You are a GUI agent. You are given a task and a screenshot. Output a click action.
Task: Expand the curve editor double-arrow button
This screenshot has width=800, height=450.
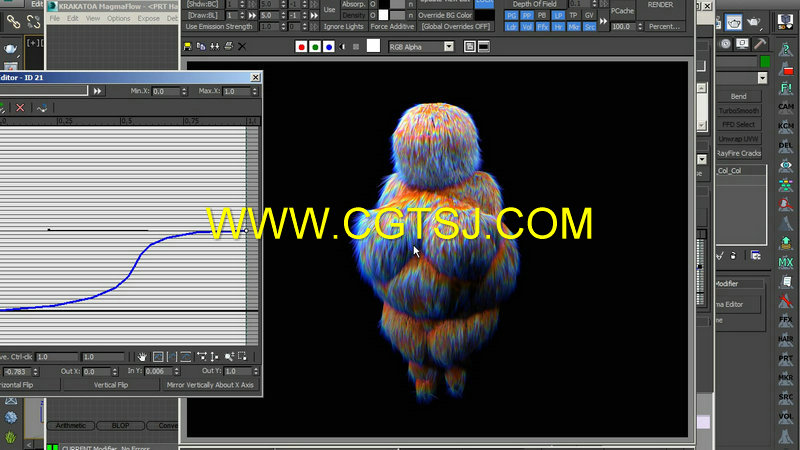pos(97,91)
